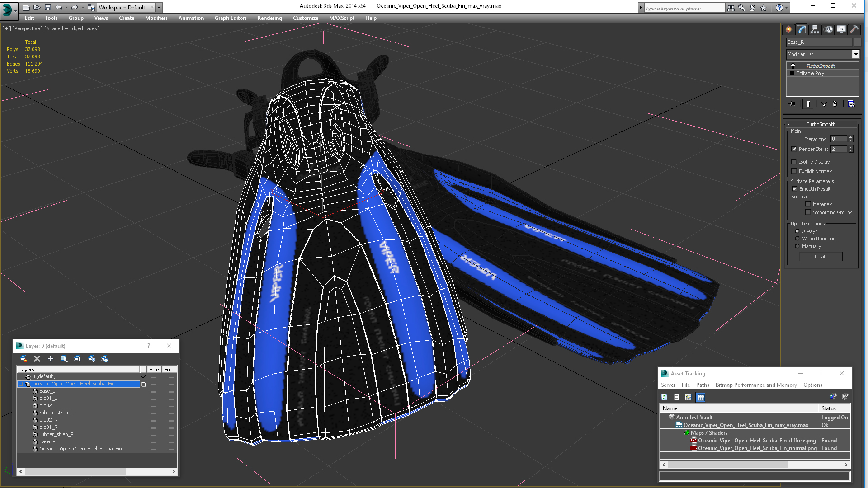Click the Save file icon in title bar

pyautogui.click(x=48, y=7)
